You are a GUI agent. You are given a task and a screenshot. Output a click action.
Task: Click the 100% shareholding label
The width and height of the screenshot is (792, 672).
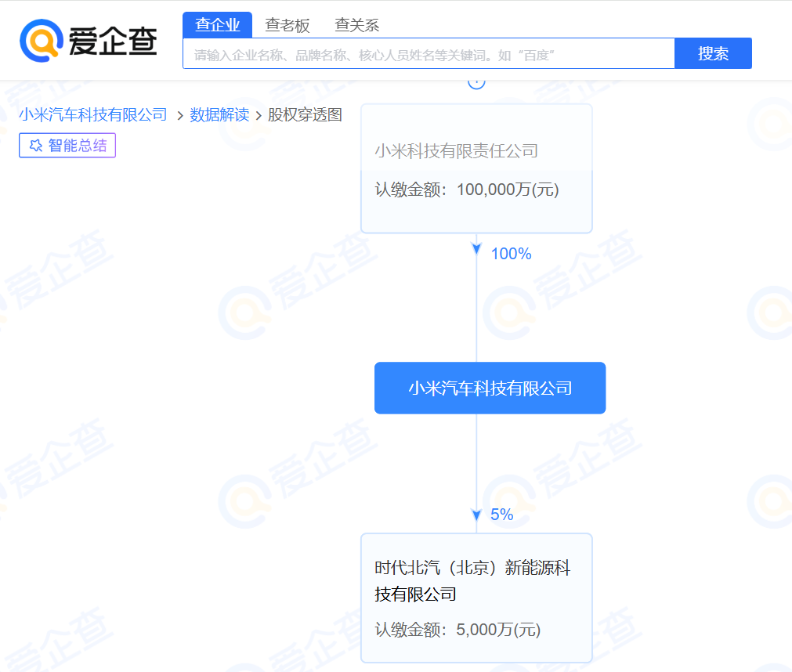point(512,254)
